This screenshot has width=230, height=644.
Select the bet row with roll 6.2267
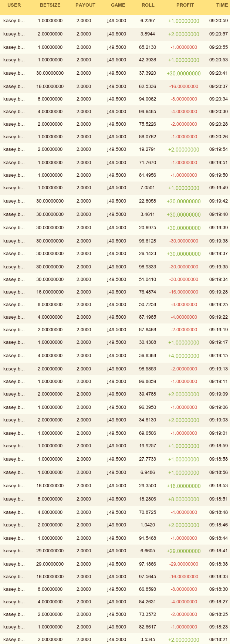point(115,21)
